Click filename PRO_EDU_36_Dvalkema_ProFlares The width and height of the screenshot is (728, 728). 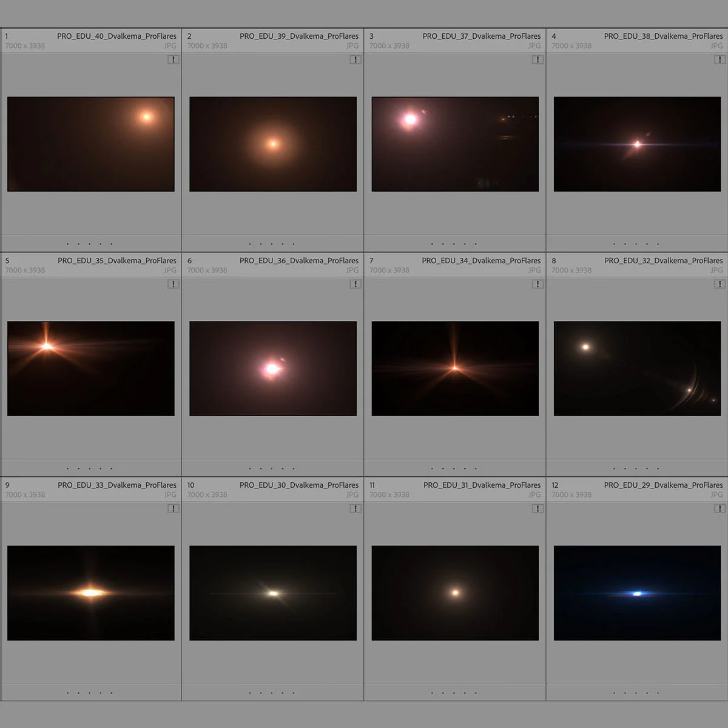(299, 261)
